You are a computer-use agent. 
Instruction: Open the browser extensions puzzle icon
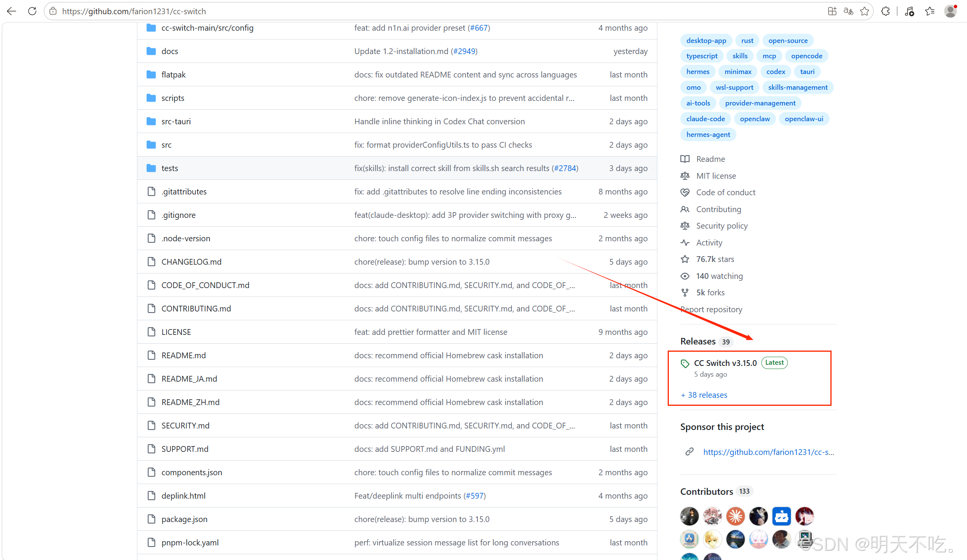(885, 11)
